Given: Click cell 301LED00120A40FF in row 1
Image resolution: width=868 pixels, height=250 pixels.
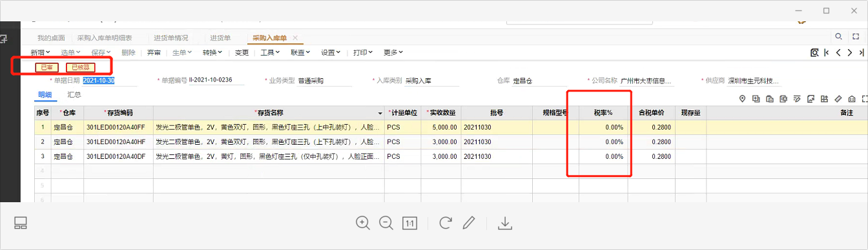Looking at the screenshot, I should (118, 127).
